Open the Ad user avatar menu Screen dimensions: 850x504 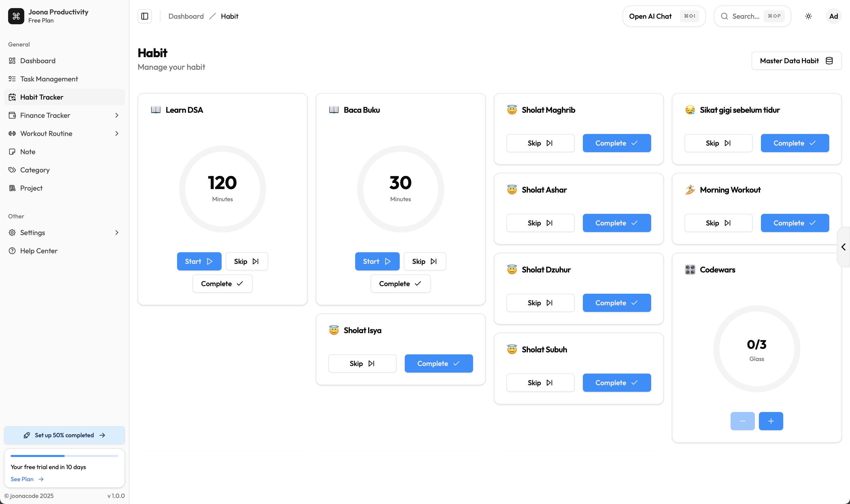[x=834, y=16]
